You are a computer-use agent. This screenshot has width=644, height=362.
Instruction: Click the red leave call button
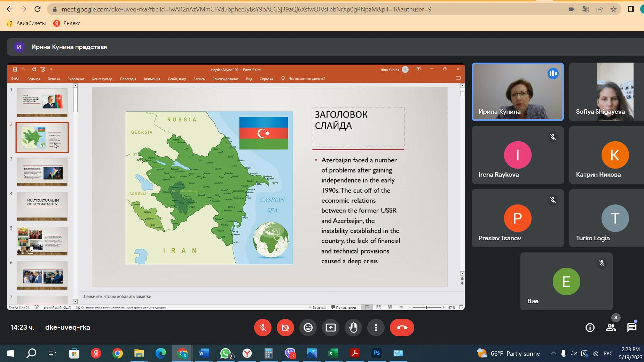click(x=402, y=328)
